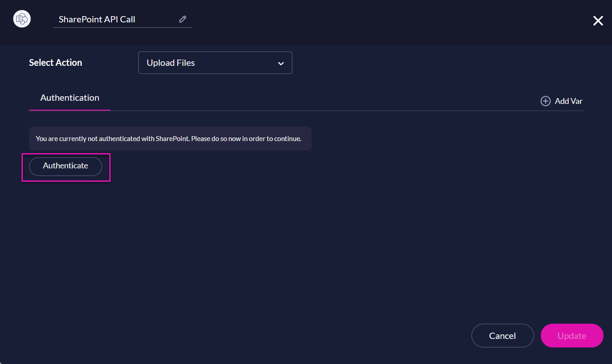
Task: Click the chevron inside the Upload Files selector
Action: pyautogui.click(x=281, y=63)
